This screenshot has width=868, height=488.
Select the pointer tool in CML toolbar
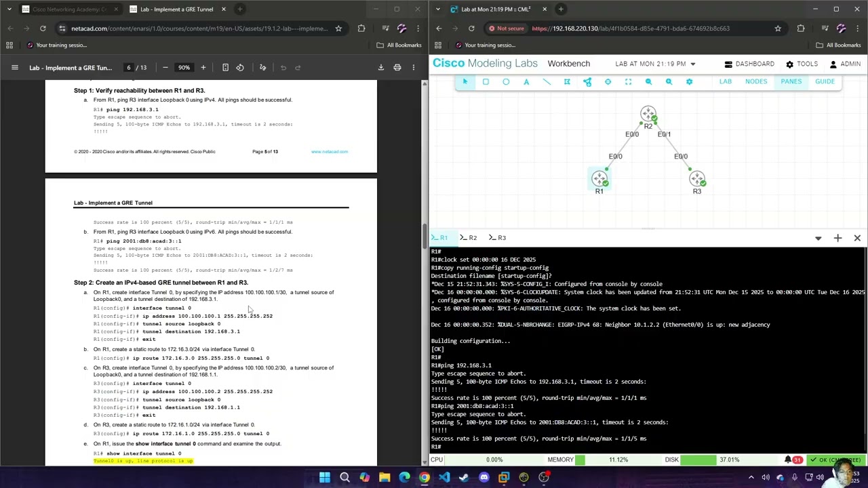(x=465, y=81)
